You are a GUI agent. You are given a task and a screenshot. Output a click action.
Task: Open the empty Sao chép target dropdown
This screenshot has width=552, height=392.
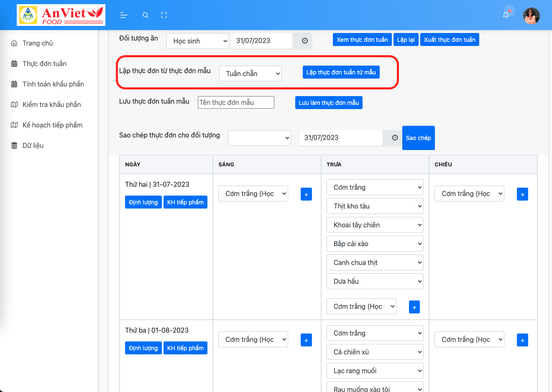259,137
